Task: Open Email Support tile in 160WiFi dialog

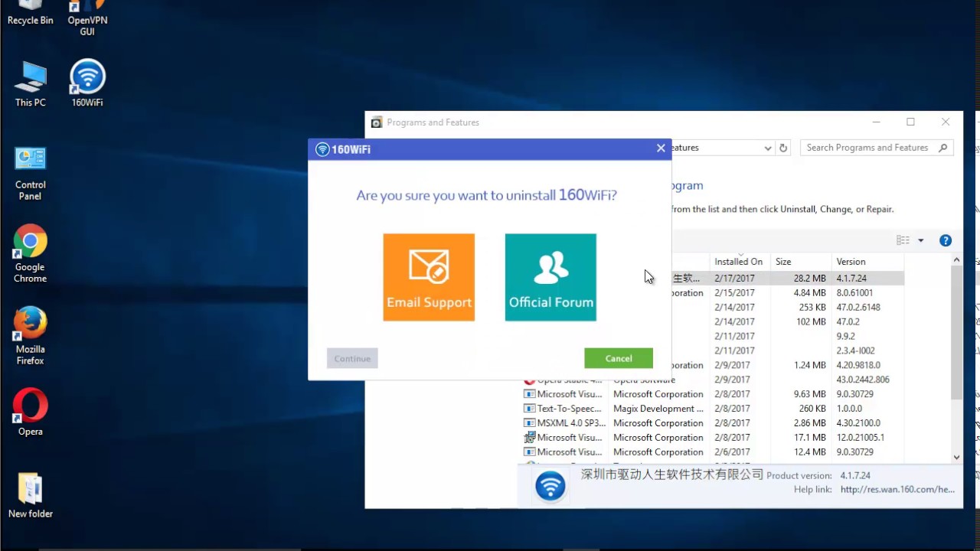Action: point(429,277)
